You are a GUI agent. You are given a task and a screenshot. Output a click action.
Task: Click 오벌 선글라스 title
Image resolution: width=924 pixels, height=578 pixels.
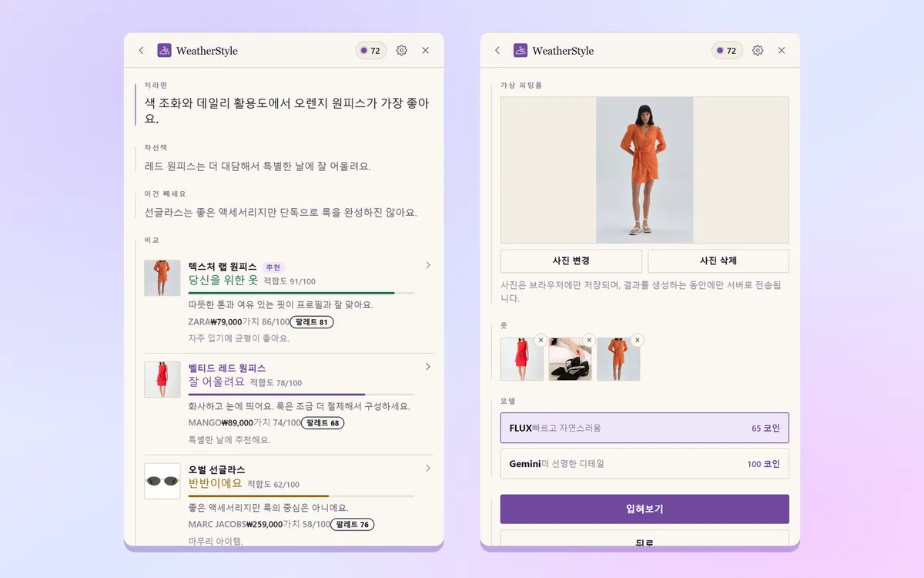[x=217, y=470]
